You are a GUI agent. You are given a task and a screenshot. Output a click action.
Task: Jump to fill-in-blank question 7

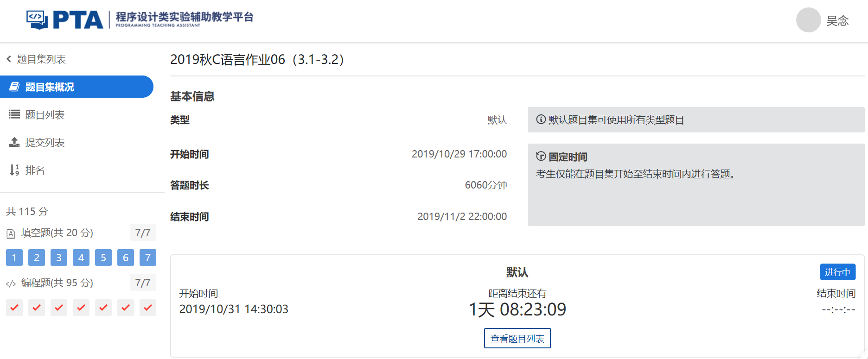148,258
